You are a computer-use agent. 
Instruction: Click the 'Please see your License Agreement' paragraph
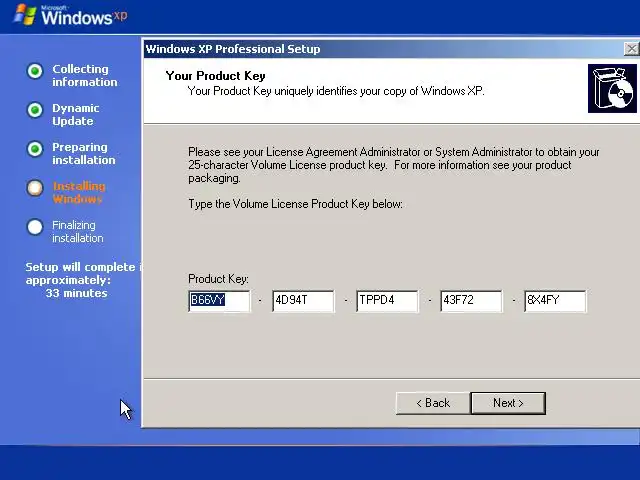pyautogui.click(x=393, y=165)
